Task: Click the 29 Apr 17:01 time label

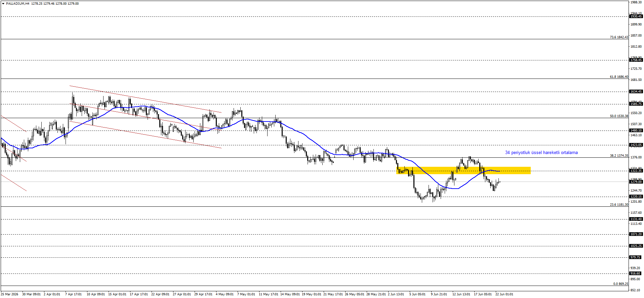Action: coord(203,294)
